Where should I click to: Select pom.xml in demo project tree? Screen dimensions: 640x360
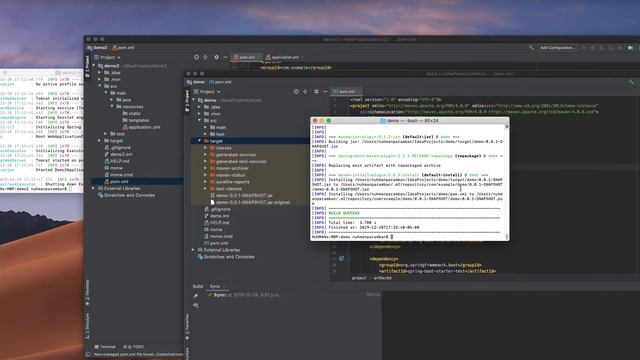click(x=216, y=243)
